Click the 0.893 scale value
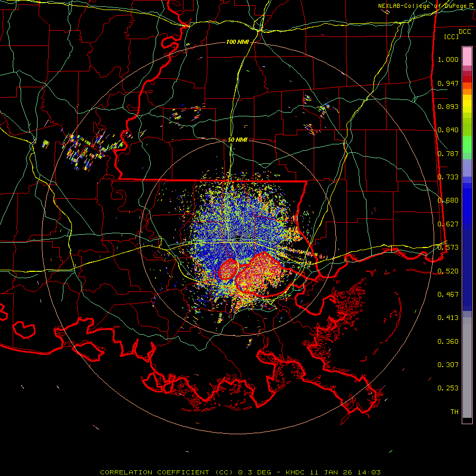Image resolution: width=476 pixels, height=476 pixels. 448,106
